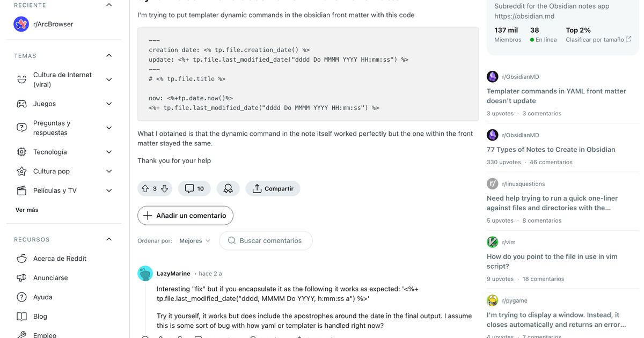Collapse the RECIENTE section
The image size is (644, 338).
[109, 4]
